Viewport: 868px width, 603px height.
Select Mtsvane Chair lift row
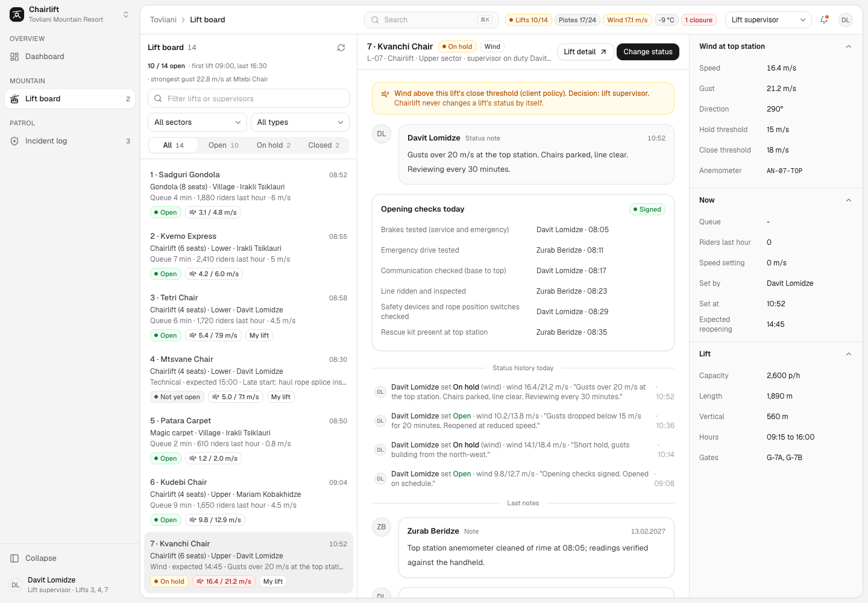(248, 378)
